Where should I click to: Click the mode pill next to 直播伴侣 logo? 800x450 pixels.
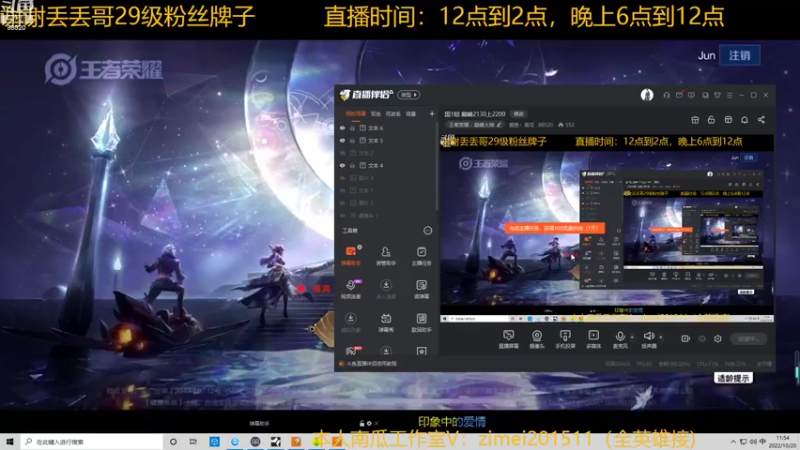[x=409, y=95]
